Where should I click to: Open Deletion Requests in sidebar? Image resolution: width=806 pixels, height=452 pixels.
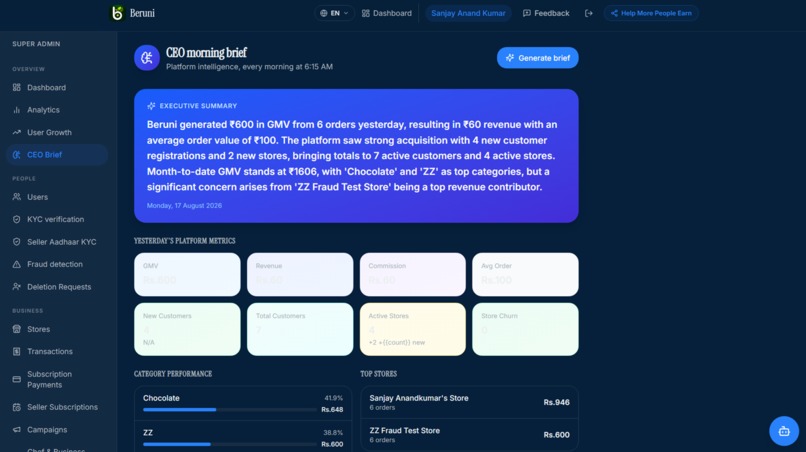(57, 287)
